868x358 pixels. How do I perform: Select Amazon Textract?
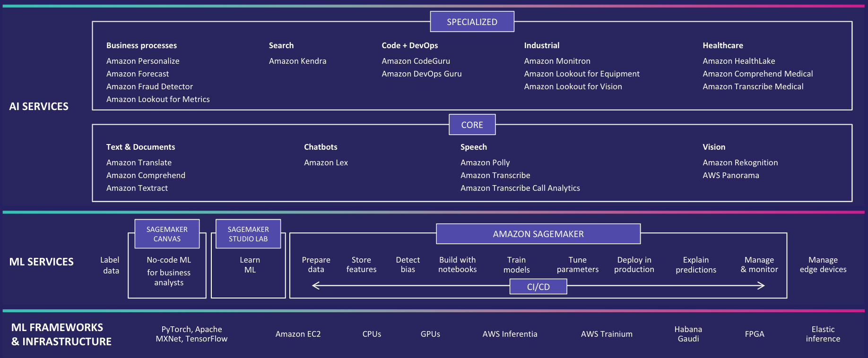(137, 188)
